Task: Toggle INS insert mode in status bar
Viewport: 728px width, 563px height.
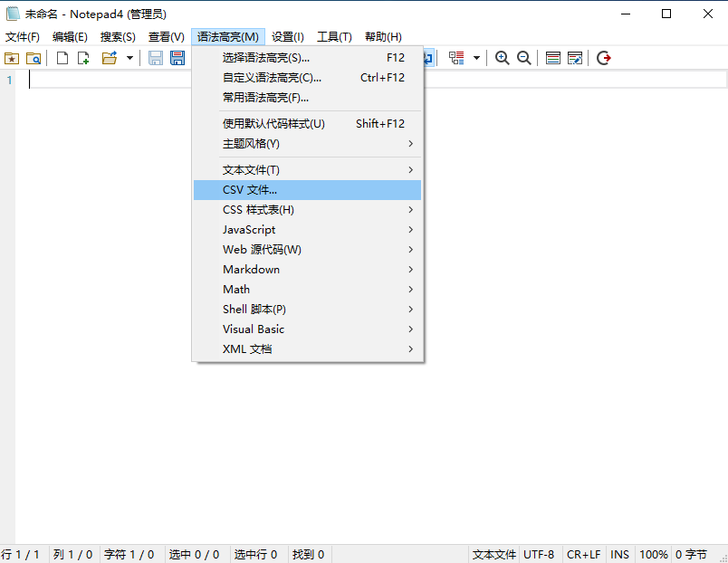Action: point(620,555)
